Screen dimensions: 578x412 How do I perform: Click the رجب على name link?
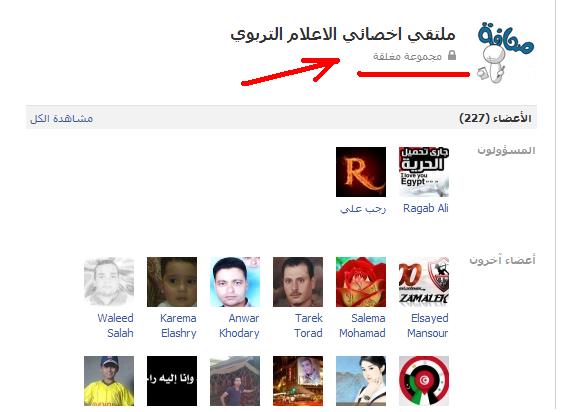pos(363,209)
